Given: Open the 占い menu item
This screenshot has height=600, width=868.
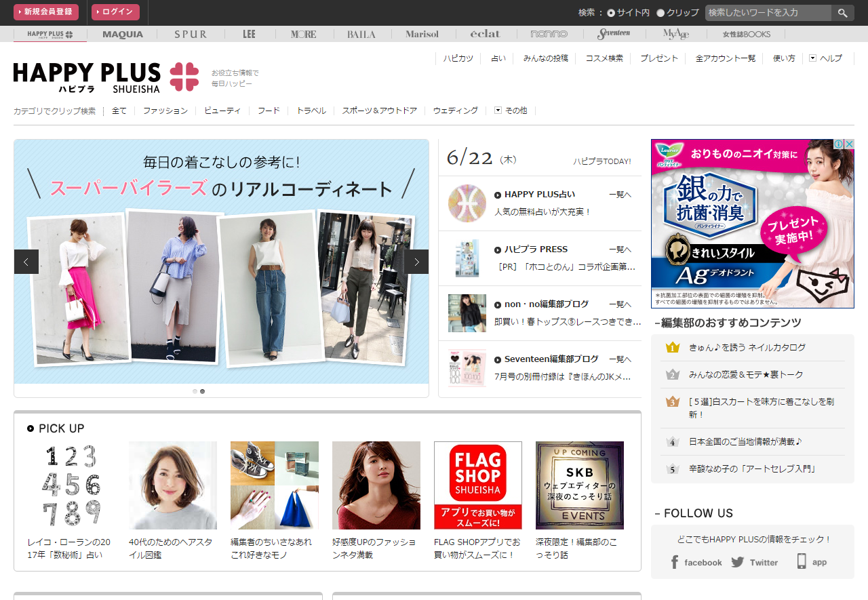Looking at the screenshot, I should (498, 58).
